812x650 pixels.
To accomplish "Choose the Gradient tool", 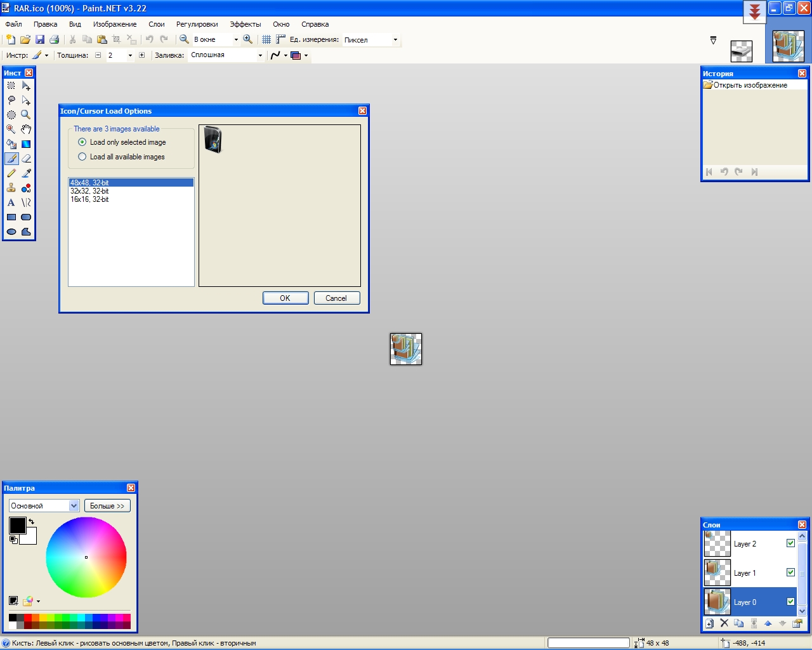I will pyautogui.click(x=26, y=144).
